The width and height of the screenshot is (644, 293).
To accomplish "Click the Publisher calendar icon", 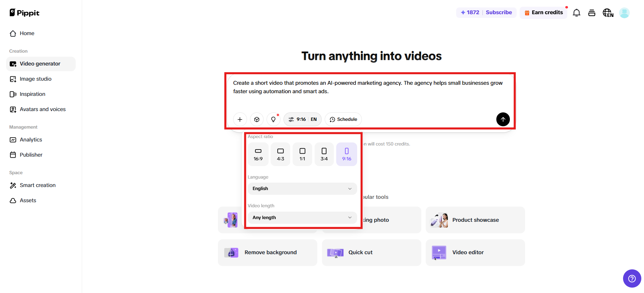I will point(13,155).
